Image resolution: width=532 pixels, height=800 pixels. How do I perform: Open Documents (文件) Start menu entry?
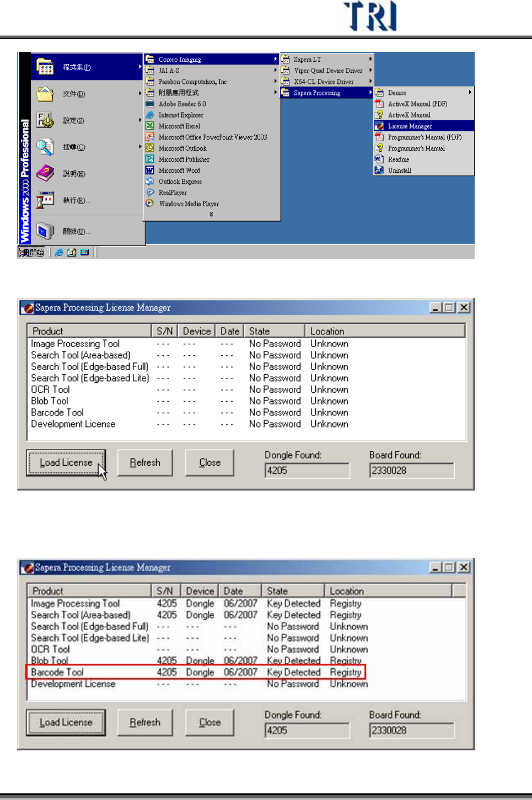pyautogui.click(x=88, y=94)
